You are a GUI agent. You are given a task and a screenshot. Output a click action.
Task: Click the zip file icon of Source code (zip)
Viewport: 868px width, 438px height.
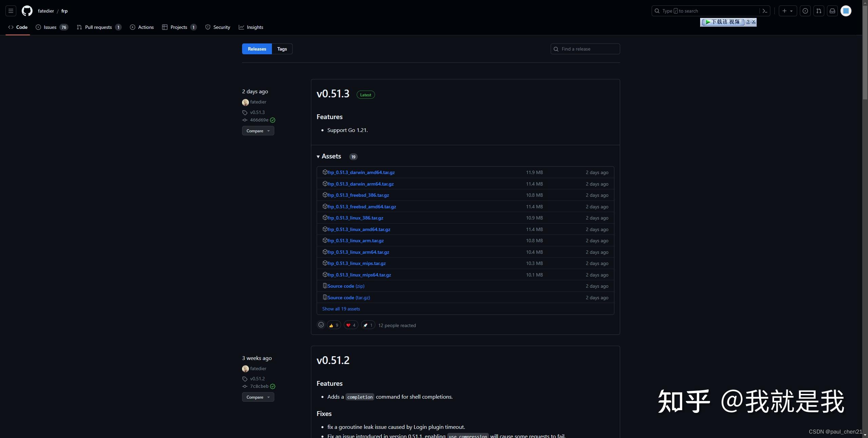(325, 286)
